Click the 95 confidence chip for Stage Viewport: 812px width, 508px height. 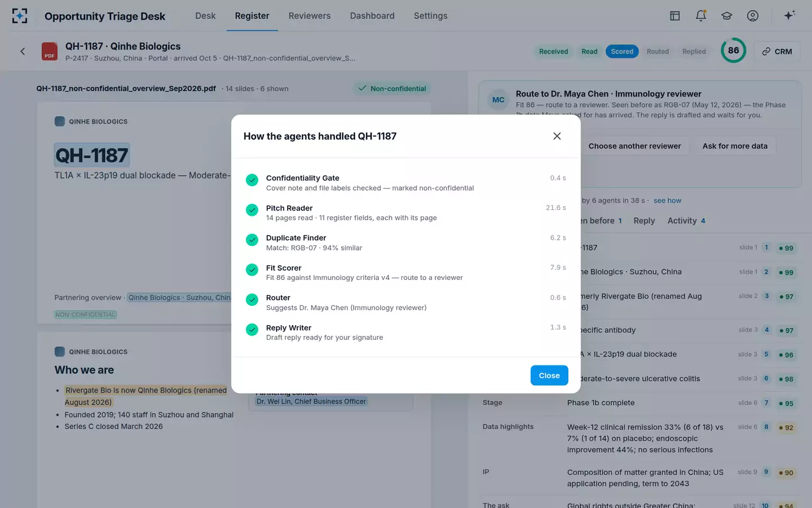coord(786,404)
